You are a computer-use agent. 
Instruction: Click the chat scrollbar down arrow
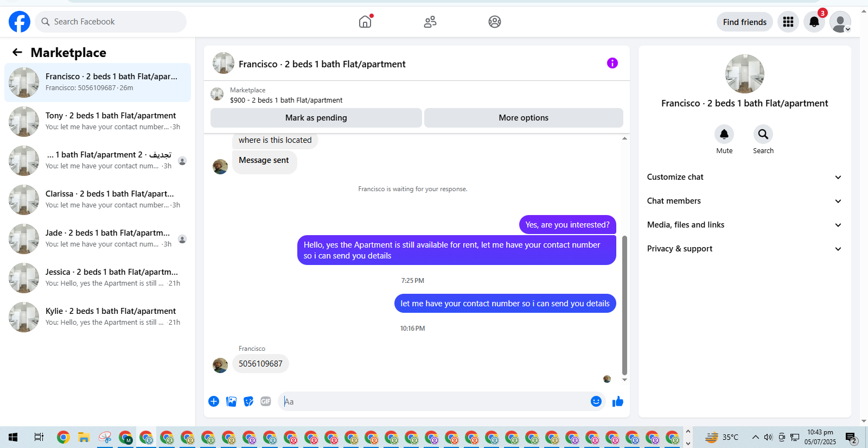point(624,380)
